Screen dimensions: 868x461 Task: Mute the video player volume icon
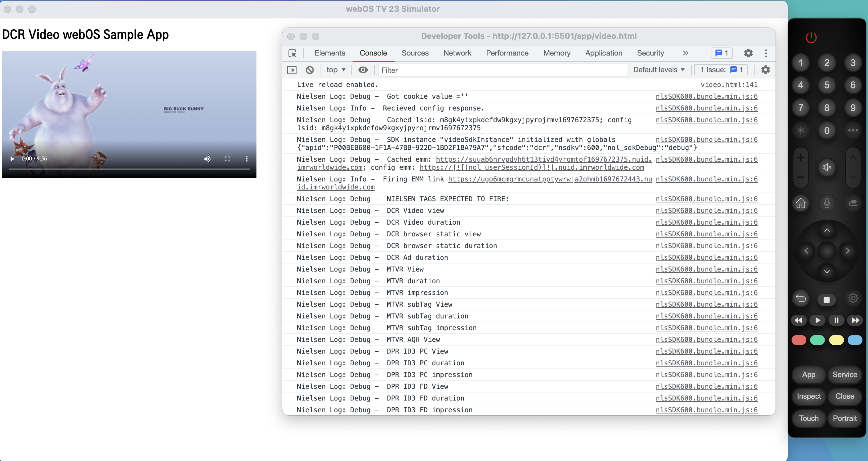207,159
